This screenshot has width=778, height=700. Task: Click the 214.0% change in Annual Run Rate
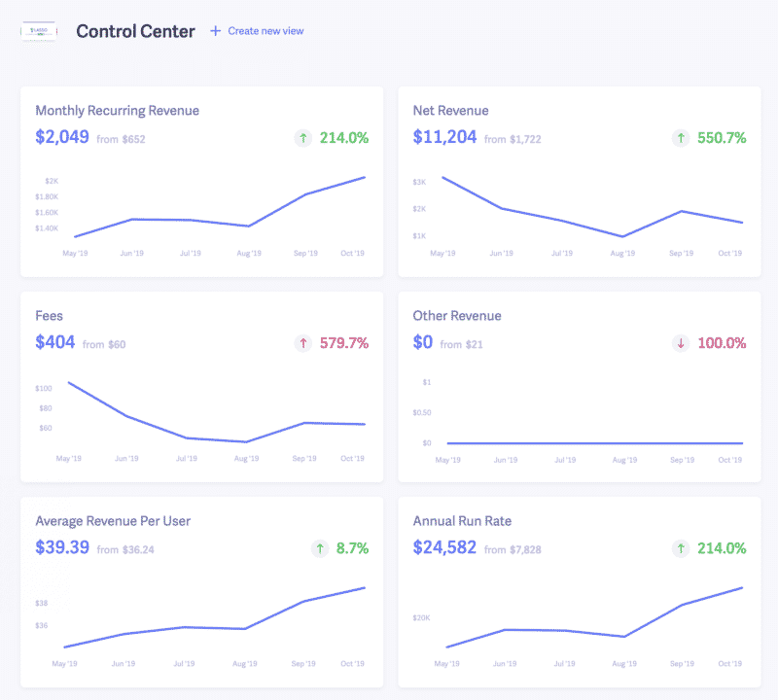[x=722, y=548]
